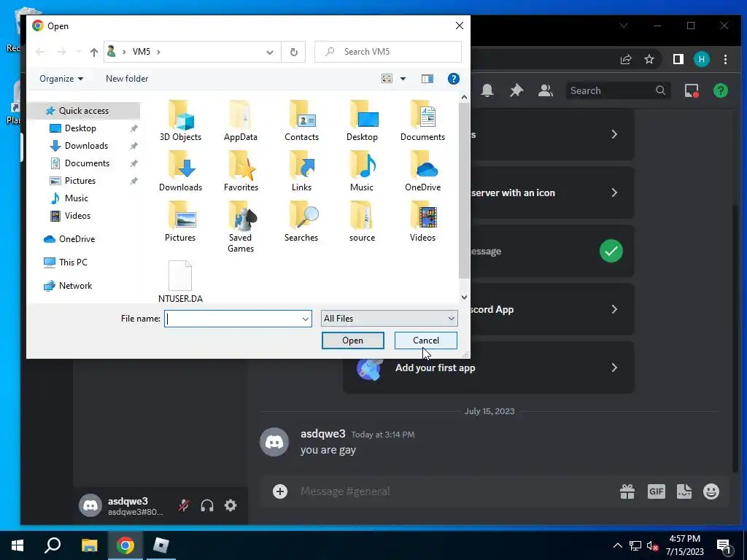Select Desktop in navigation pane

coord(80,128)
